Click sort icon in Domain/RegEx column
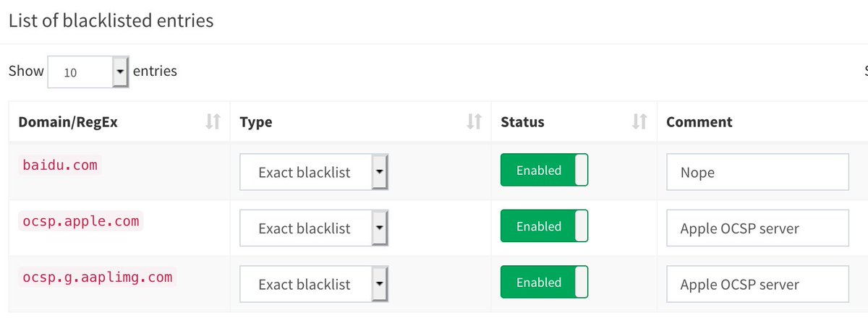The height and width of the screenshot is (323, 868). pos(213,121)
